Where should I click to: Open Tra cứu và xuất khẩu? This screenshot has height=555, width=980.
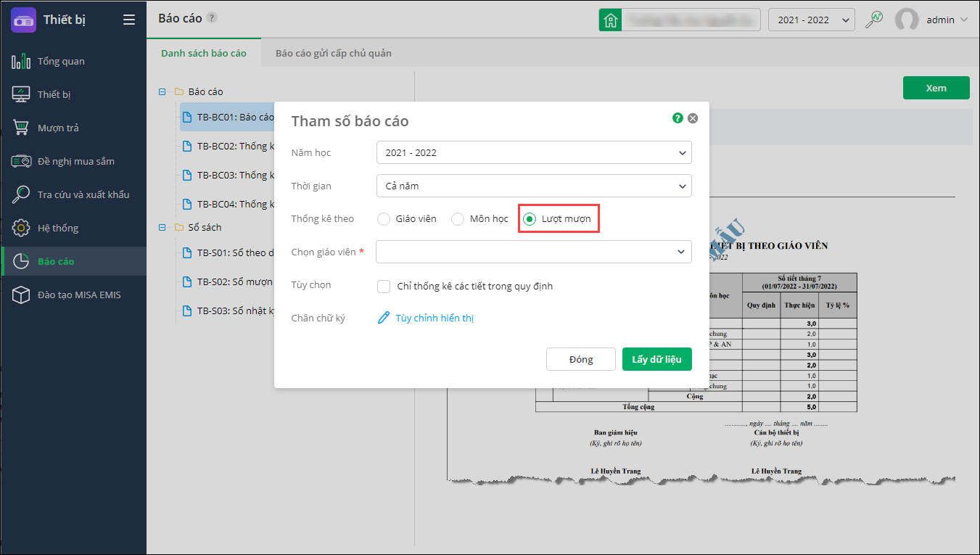[x=73, y=194]
